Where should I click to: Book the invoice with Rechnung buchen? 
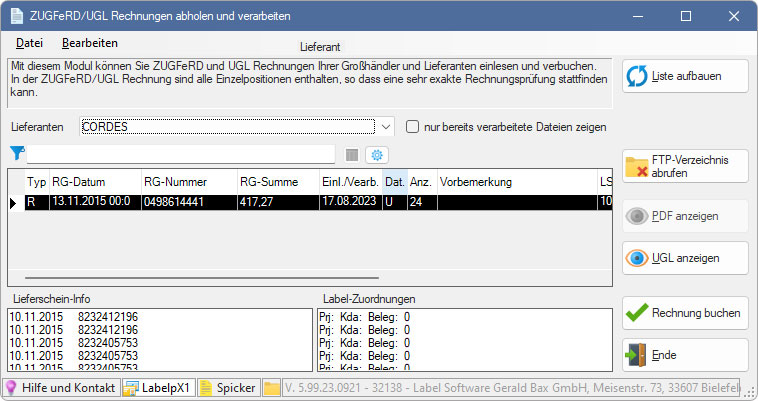tap(684, 313)
